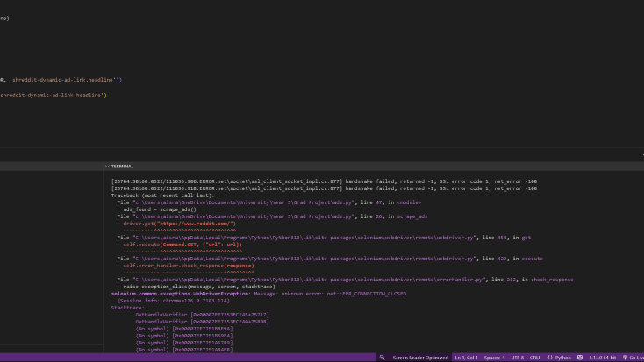Click the 'ads_found = scrape_ads()' terminal line
Screen dimensions: 644x362
[x=160, y=209]
